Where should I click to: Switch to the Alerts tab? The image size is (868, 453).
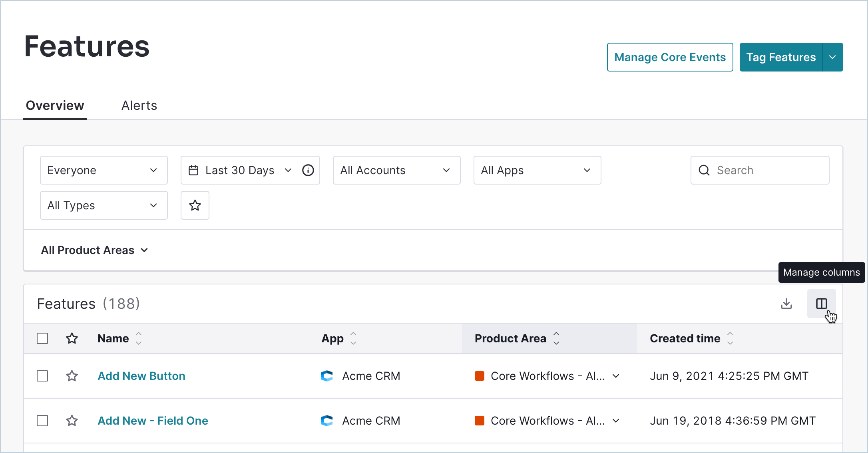click(x=139, y=105)
